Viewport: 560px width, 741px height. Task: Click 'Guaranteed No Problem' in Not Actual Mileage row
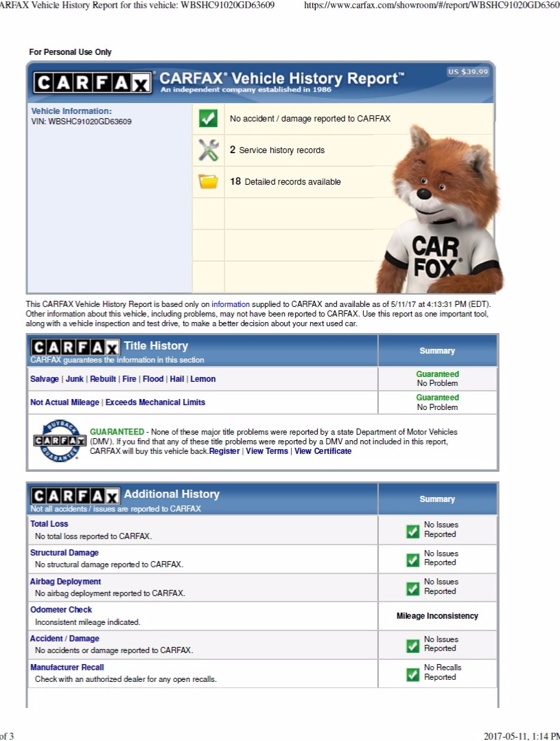[x=437, y=402]
